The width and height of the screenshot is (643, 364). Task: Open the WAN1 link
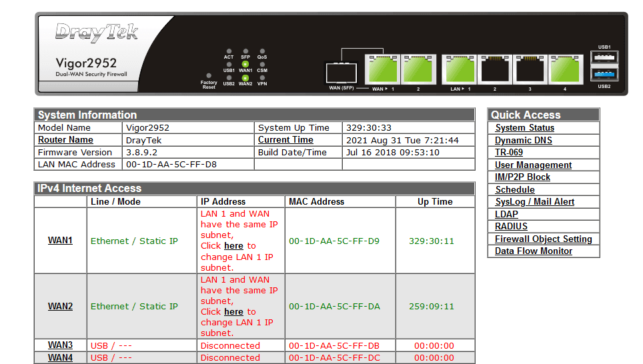tap(60, 240)
